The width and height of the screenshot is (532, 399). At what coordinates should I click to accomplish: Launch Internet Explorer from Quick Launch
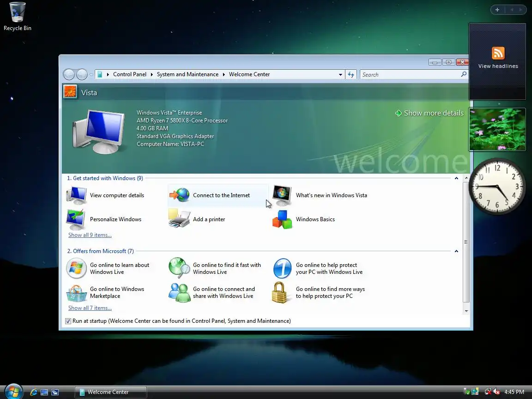(34, 392)
